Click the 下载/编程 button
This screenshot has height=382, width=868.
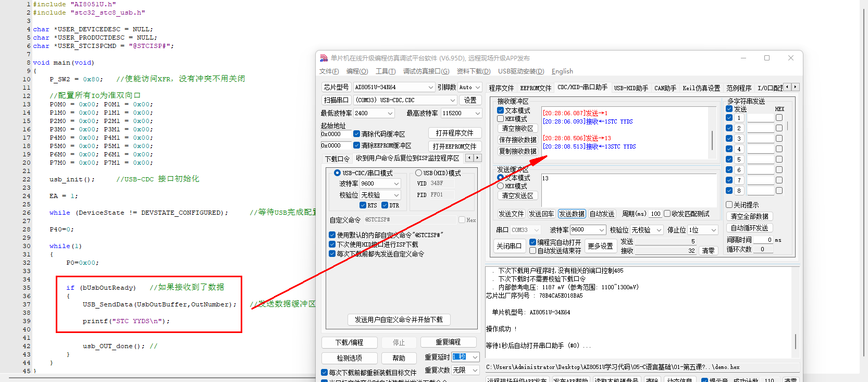[349, 342]
